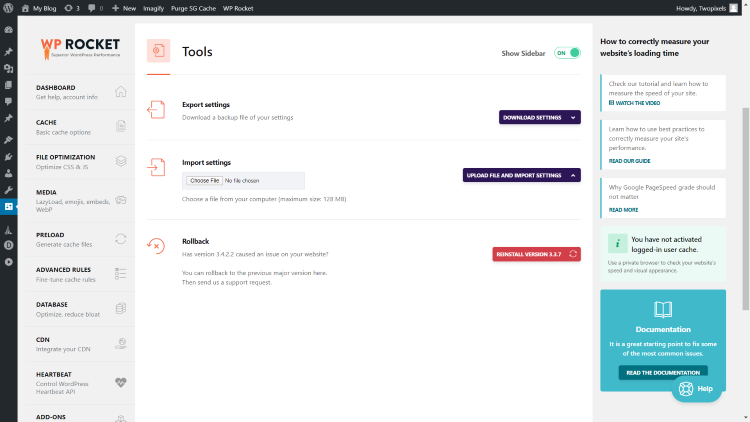
Task: Click Choose File for import
Action: 204,181
